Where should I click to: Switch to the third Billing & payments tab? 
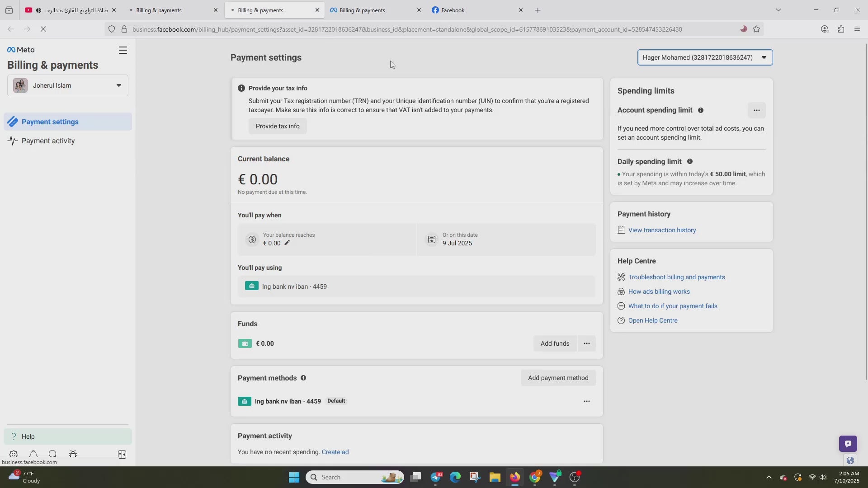point(375,10)
